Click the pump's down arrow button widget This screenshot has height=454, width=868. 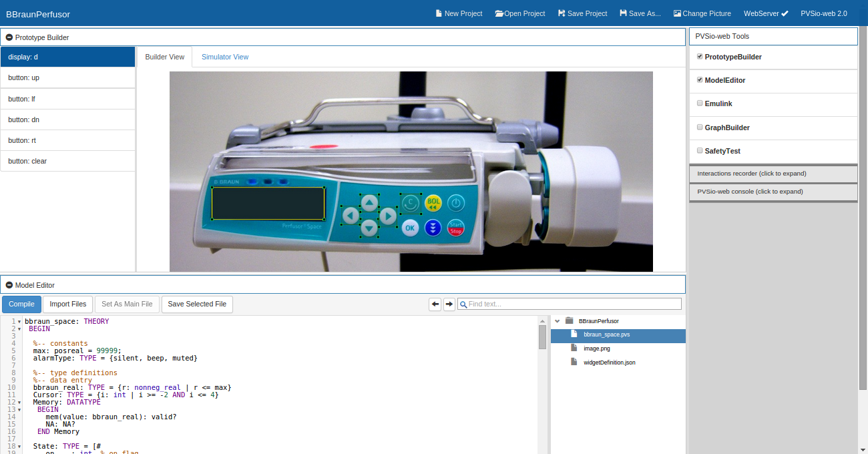coord(369,228)
